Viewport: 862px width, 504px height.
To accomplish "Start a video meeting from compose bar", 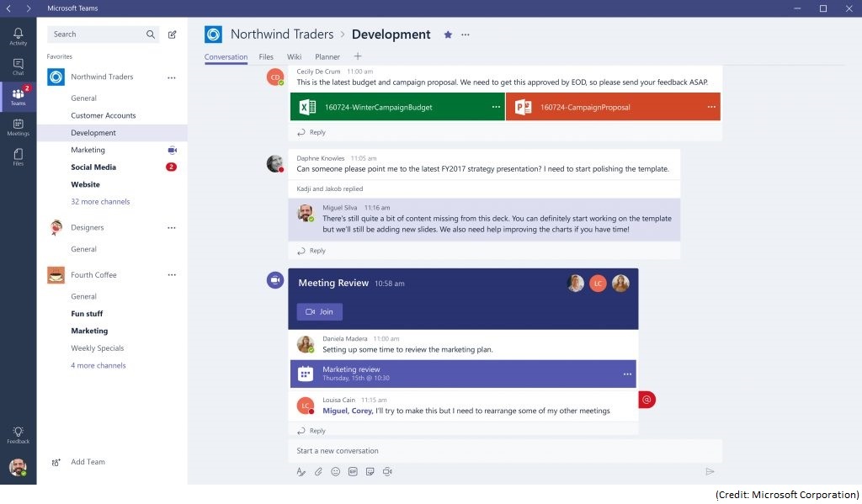I will 387,471.
